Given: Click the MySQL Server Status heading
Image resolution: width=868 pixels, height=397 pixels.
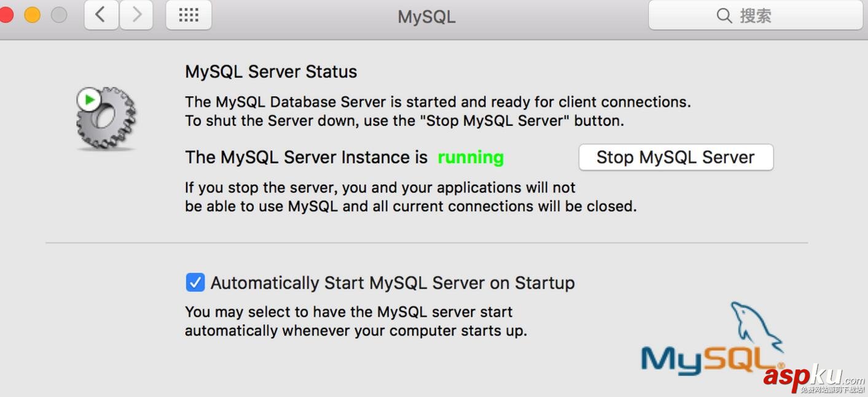Looking at the screenshot, I should (x=271, y=72).
